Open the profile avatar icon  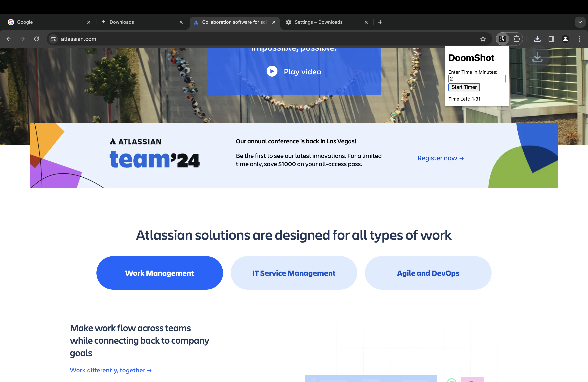tap(565, 39)
